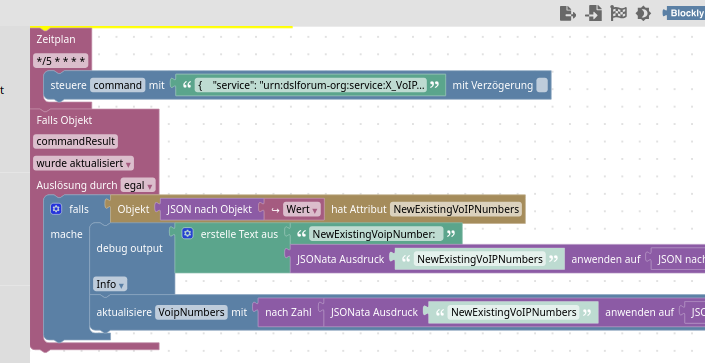Click the arrow icon before 'Wert'
The height and width of the screenshot is (363, 705).
tap(275, 210)
